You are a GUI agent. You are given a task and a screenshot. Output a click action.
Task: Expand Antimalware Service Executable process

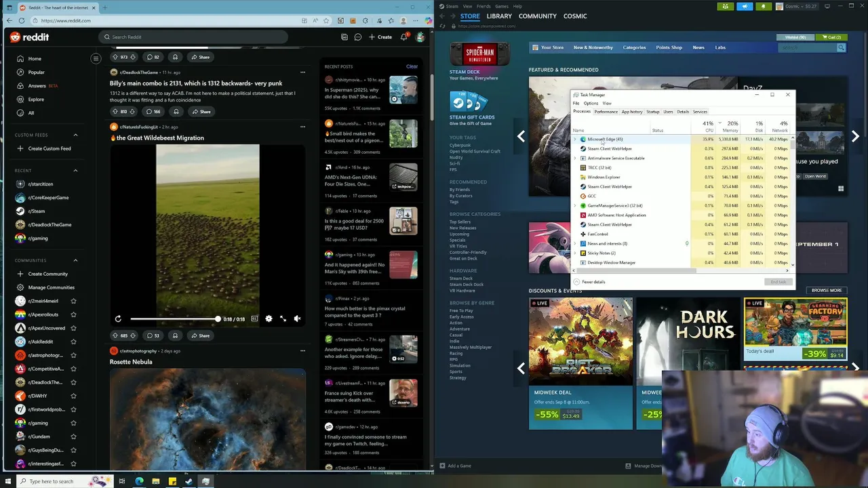point(575,158)
